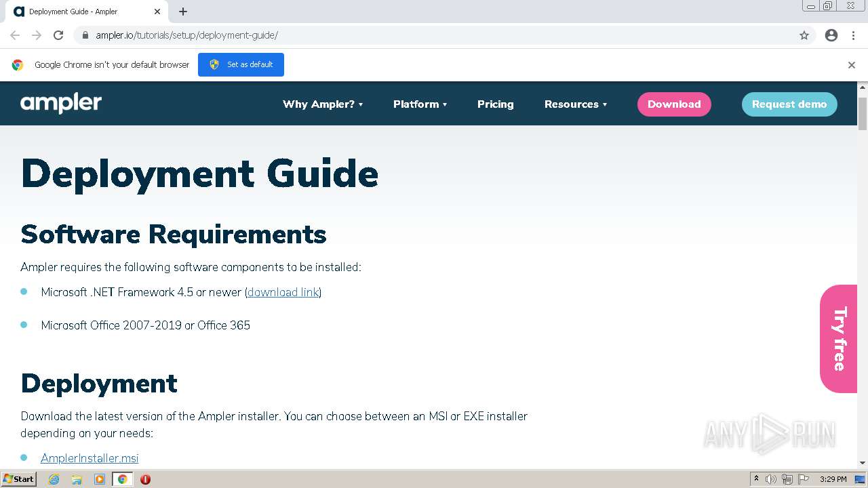Viewport: 868px width, 488px height.
Task: Open the media player taskbar icon
Action: coord(100,479)
